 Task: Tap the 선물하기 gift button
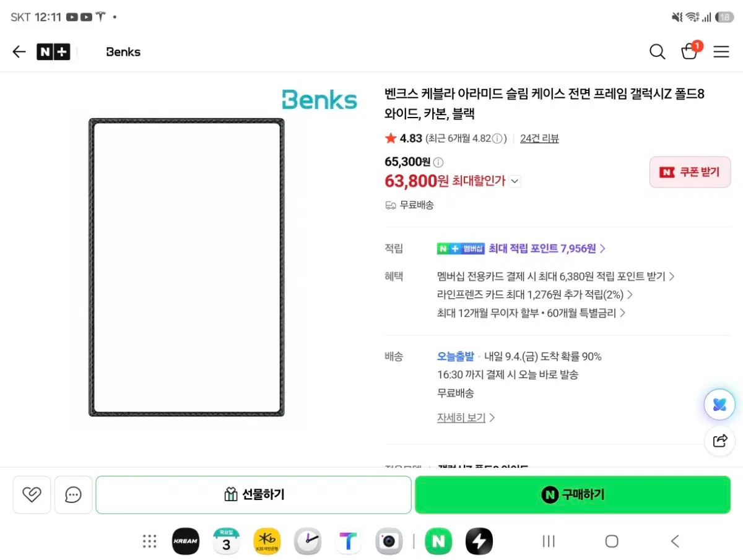click(x=253, y=494)
